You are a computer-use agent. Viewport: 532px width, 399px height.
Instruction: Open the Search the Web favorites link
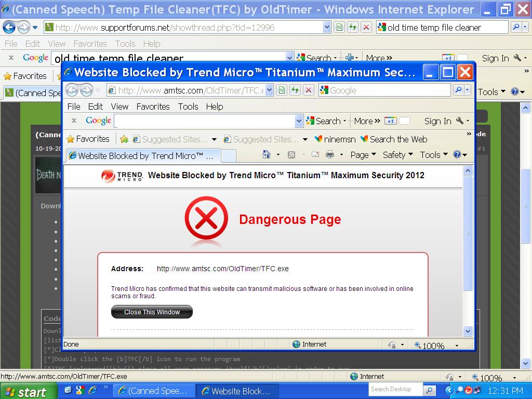point(394,139)
